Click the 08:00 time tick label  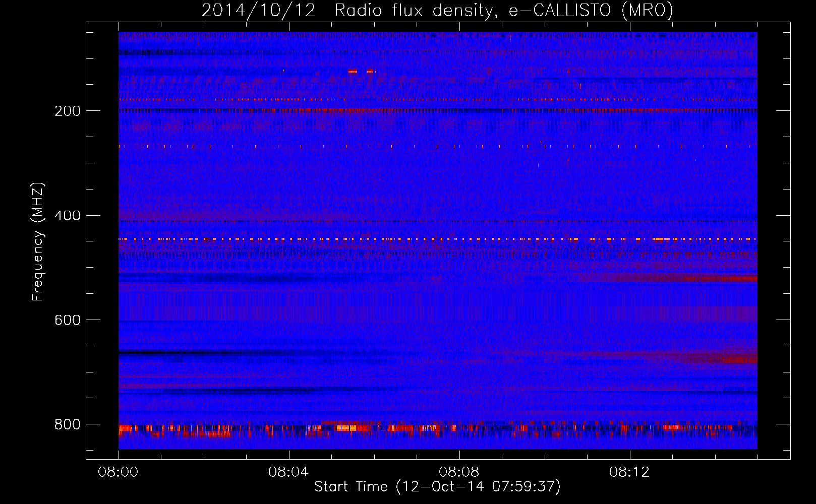118,472
